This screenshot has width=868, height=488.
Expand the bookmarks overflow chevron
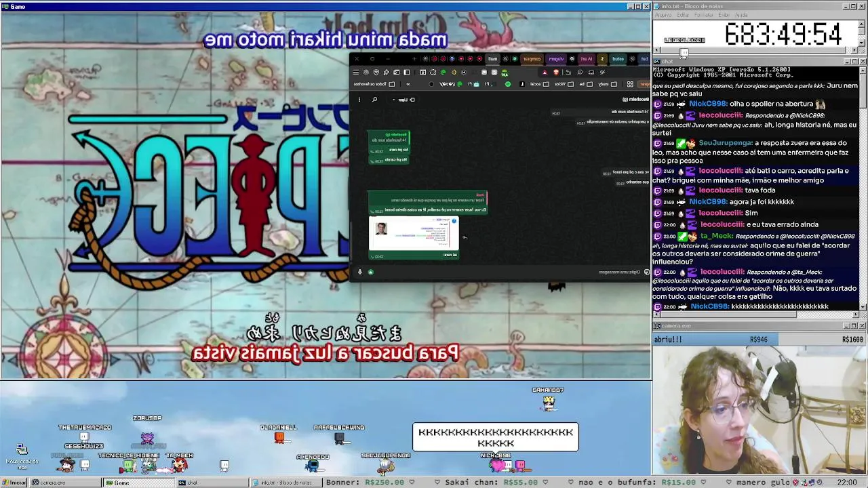click(x=408, y=84)
